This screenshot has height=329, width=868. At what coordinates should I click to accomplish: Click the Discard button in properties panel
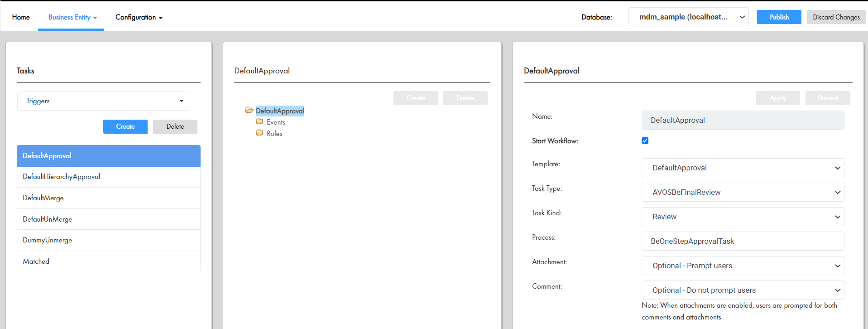pyautogui.click(x=828, y=98)
